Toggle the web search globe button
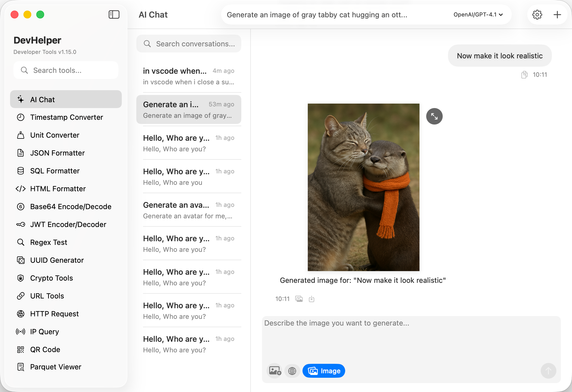Viewport: 572px width, 392px height. point(292,371)
